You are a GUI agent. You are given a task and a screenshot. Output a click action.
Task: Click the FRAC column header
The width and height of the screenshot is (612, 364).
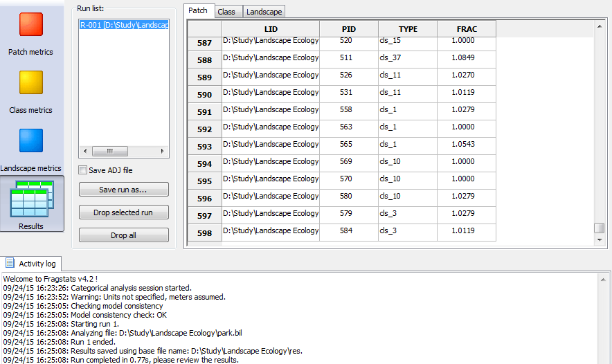pyautogui.click(x=467, y=29)
